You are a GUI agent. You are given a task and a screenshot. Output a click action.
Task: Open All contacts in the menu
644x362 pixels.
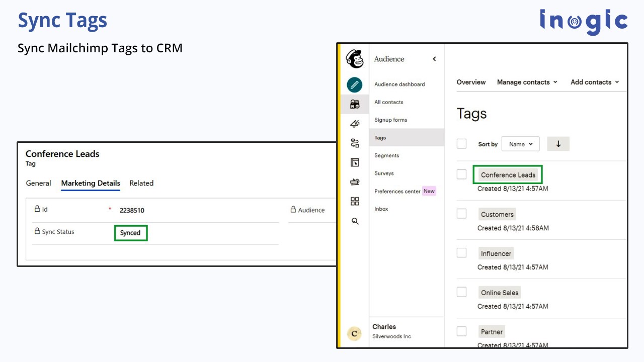tap(389, 102)
